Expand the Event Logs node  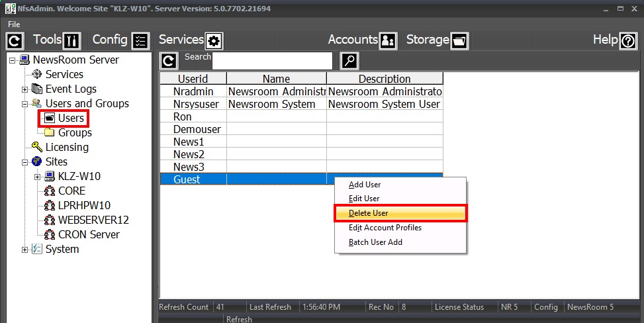(x=25, y=89)
